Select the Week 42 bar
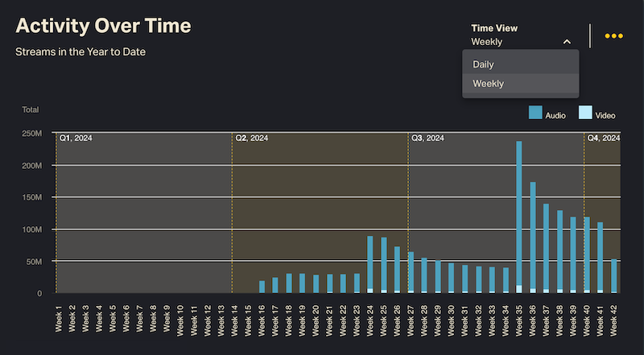 (614, 275)
